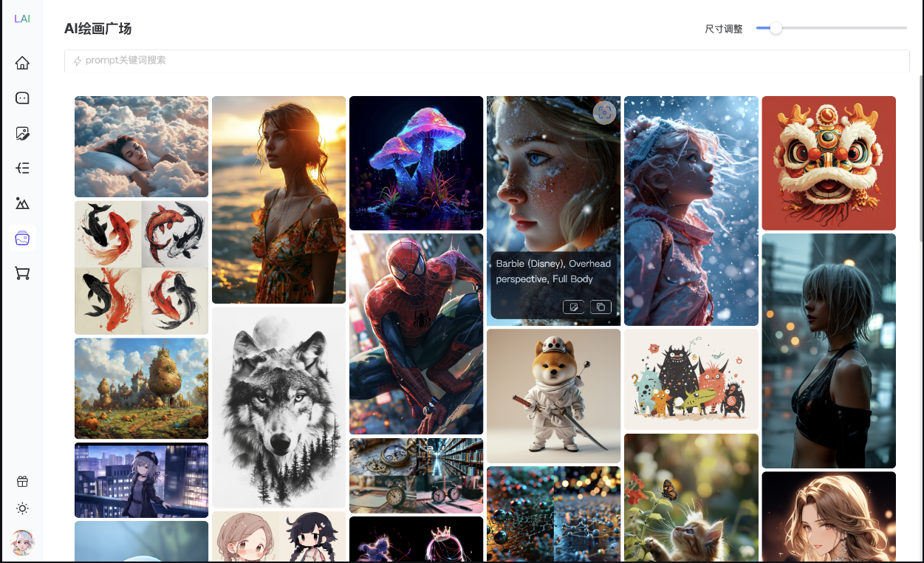This screenshot has width=924, height=563.
Task: Open the Chinese lion dance head image
Action: (x=828, y=163)
